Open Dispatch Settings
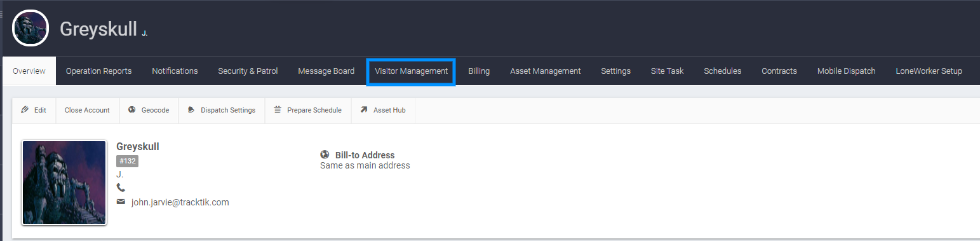The width and height of the screenshot is (980, 241). click(x=222, y=110)
